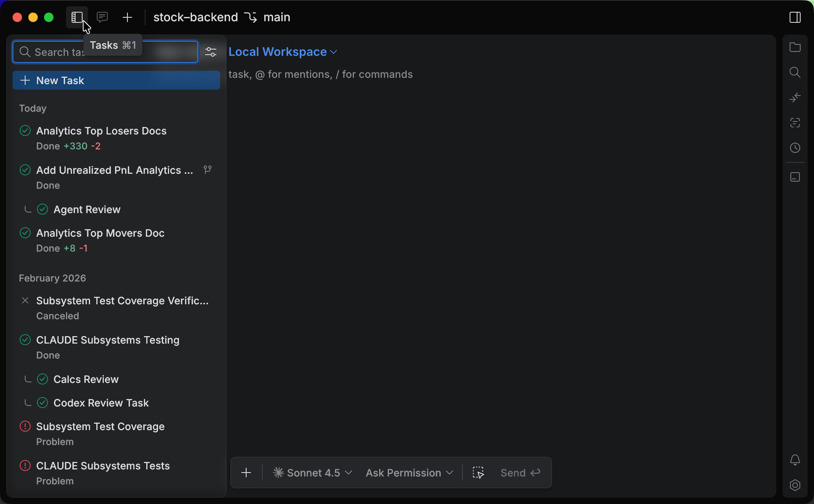814x504 pixels.
Task: Click the diff compare icon in right sidebar
Action: coord(795,97)
